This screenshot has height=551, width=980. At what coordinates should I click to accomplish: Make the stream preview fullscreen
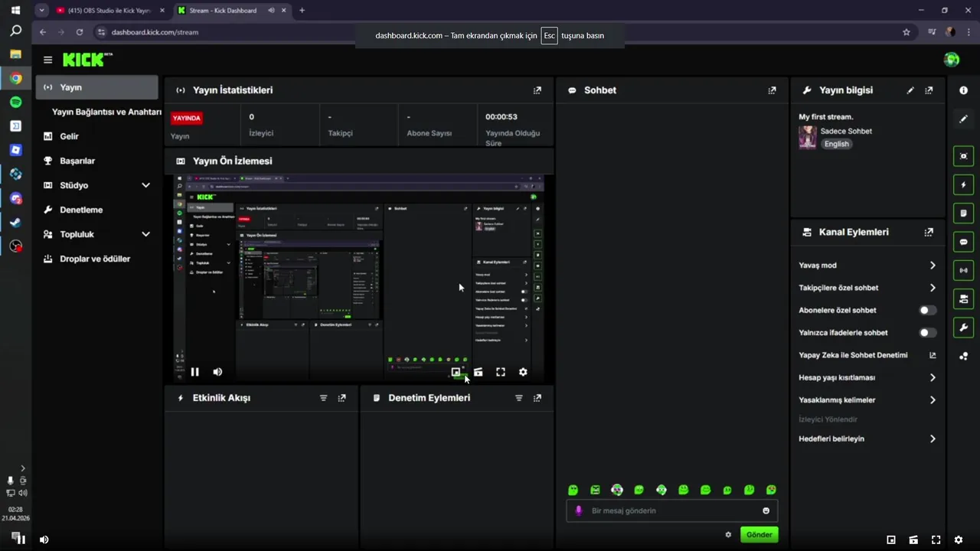501,372
